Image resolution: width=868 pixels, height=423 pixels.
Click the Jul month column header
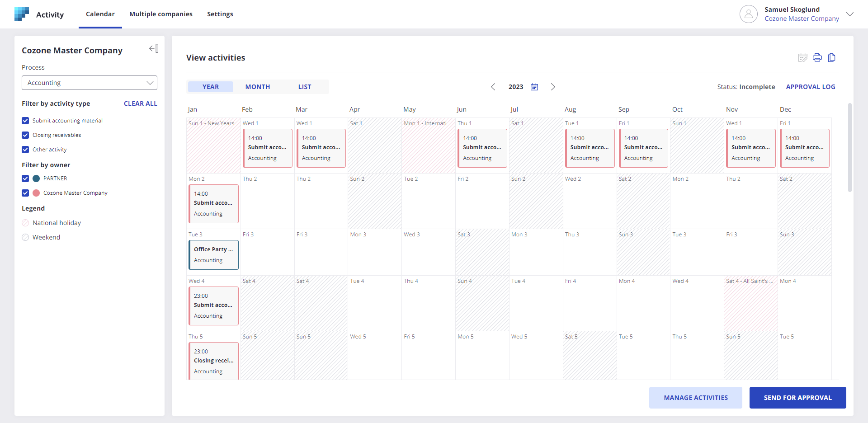click(514, 109)
